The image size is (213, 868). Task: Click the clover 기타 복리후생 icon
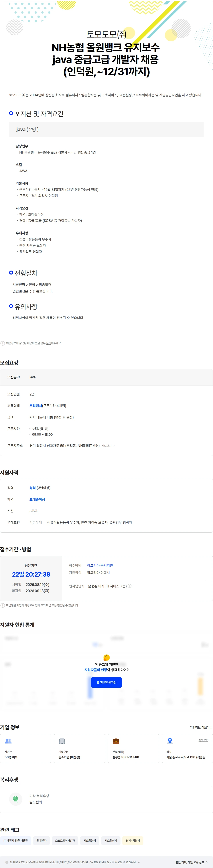pyautogui.click(x=16, y=799)
